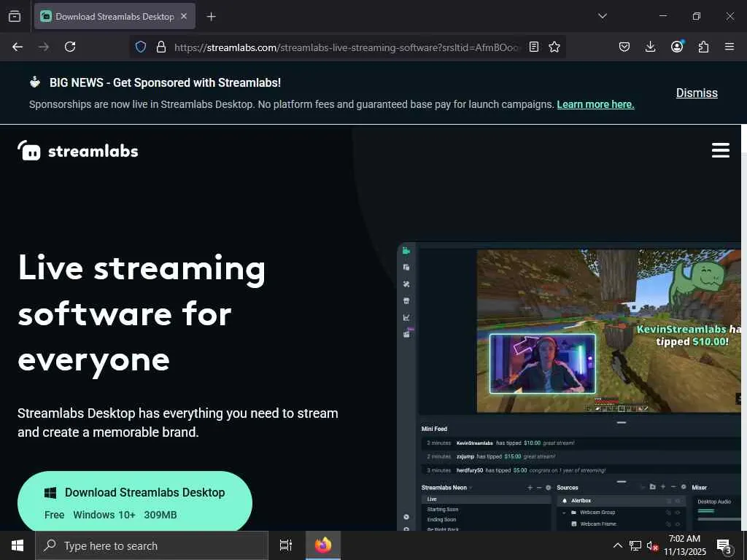Open the extensions panel
747x560 pixels.
coord(703,47)
